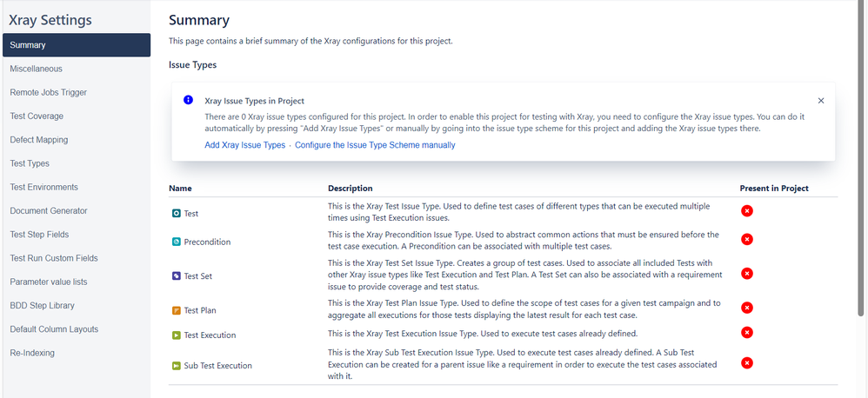Viewport: 868px width, 398px height.
Task: Click the red X status for Test Execution row
Action: click(x=747, y=332)
